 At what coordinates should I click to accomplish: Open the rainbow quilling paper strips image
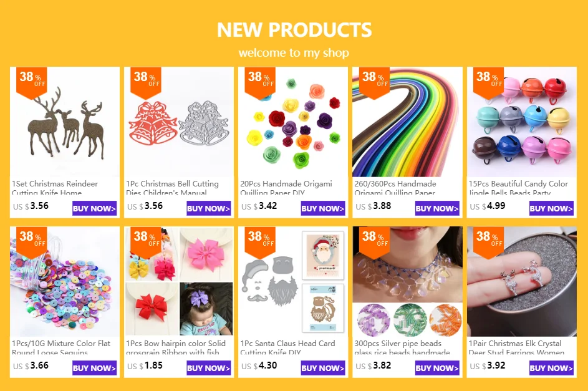click(407, 122)
